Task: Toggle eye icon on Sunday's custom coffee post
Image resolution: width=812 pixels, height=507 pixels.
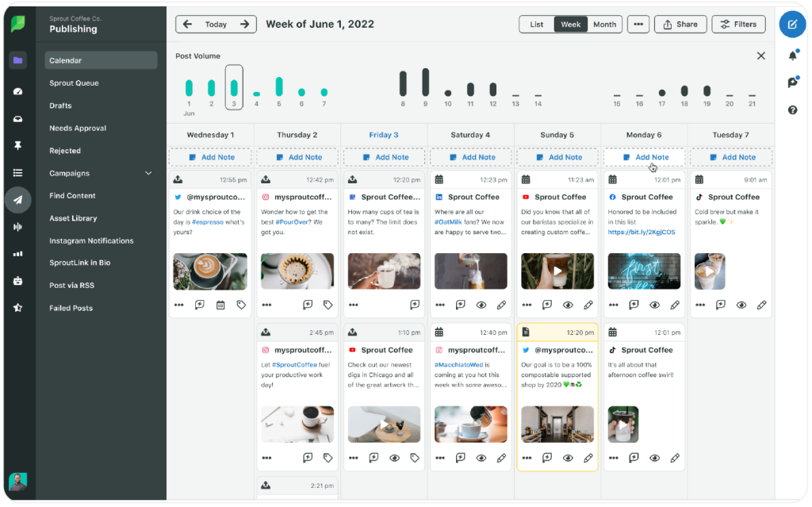Action: (568, 305)
